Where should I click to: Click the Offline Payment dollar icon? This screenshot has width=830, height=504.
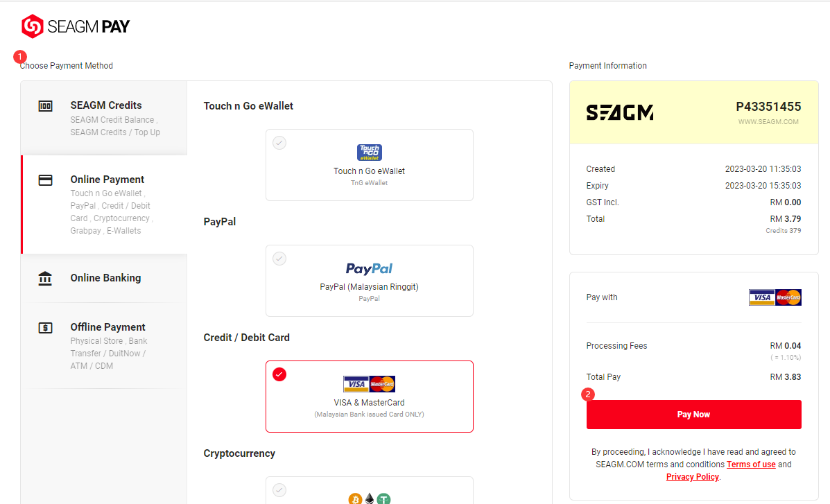[x=46, y=328]
